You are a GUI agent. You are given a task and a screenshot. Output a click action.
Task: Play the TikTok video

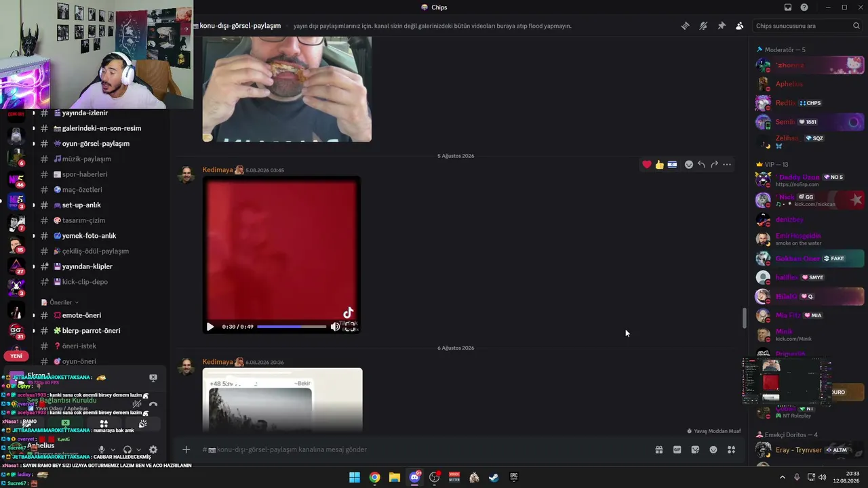[x=210, y=327]
